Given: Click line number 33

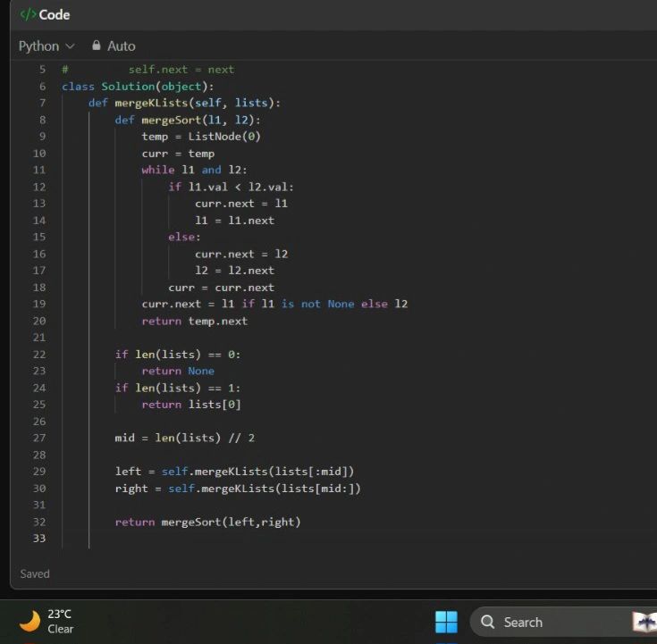Looking at the screenshot, I should [x=39, y=538].
